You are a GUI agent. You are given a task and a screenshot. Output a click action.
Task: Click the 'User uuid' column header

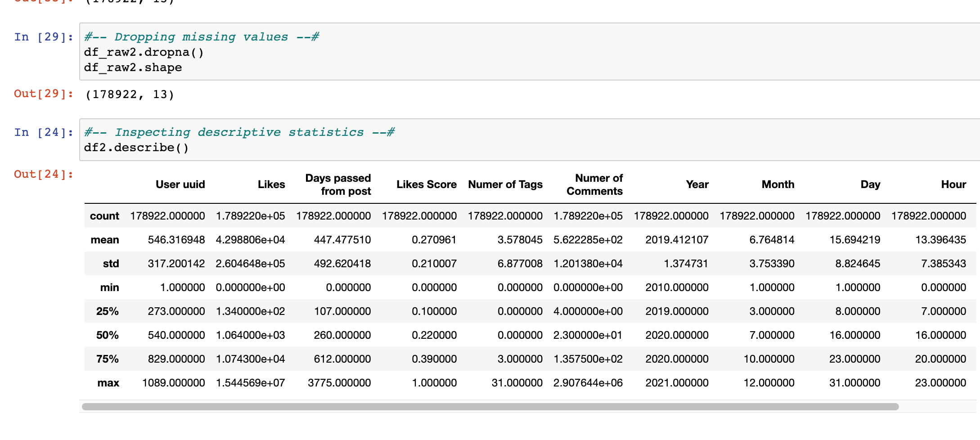click(180, 184)
